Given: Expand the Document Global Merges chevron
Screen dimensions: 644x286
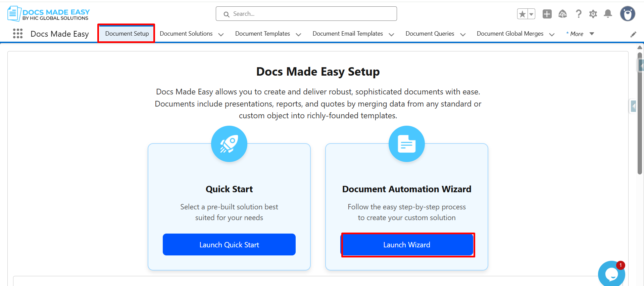Looking at the screenshot, I should tap(552, 34).
